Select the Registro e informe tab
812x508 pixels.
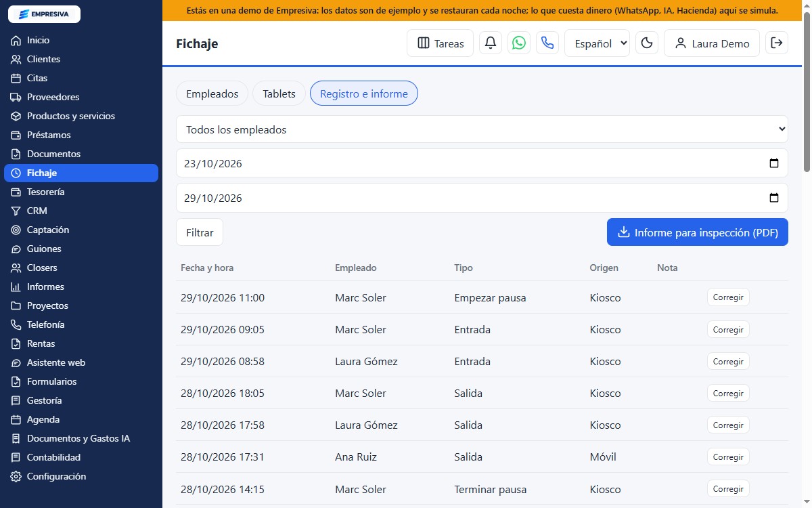coord(364,93)
